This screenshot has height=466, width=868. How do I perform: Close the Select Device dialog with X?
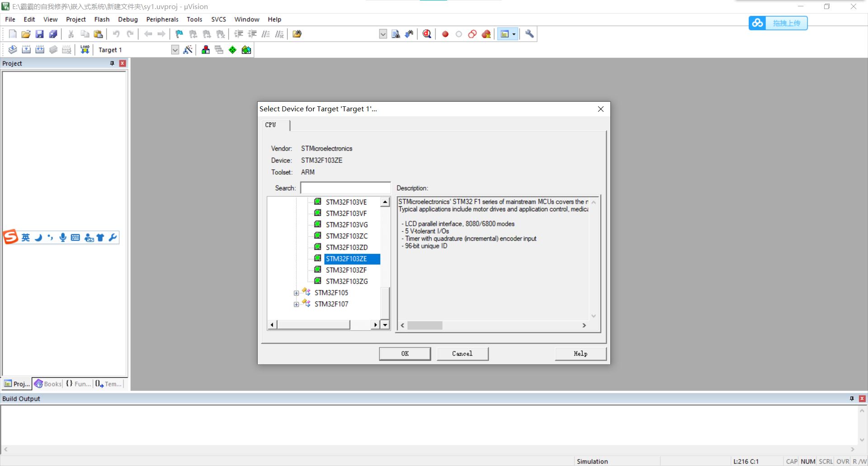coord(601,109)
